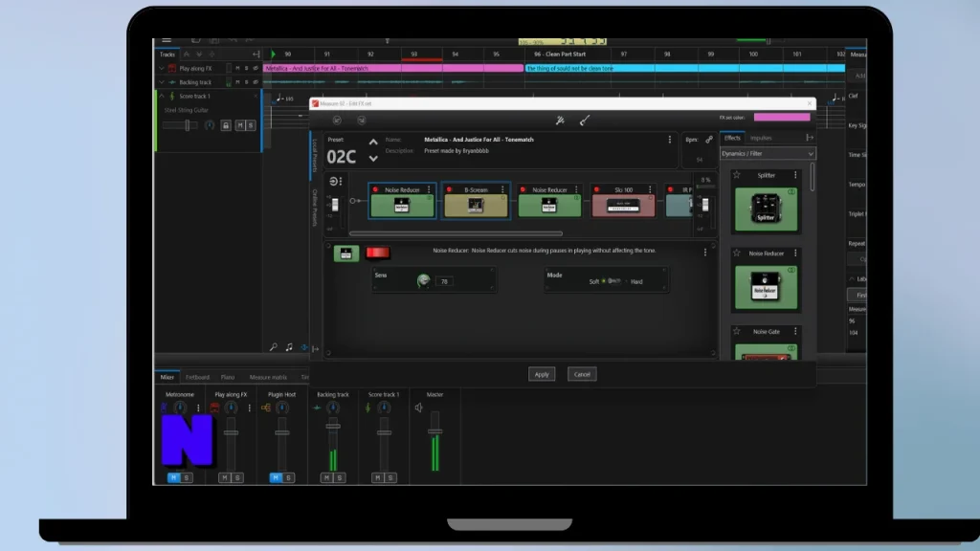Switch to the Effects tab

click(x=732, y=138)
